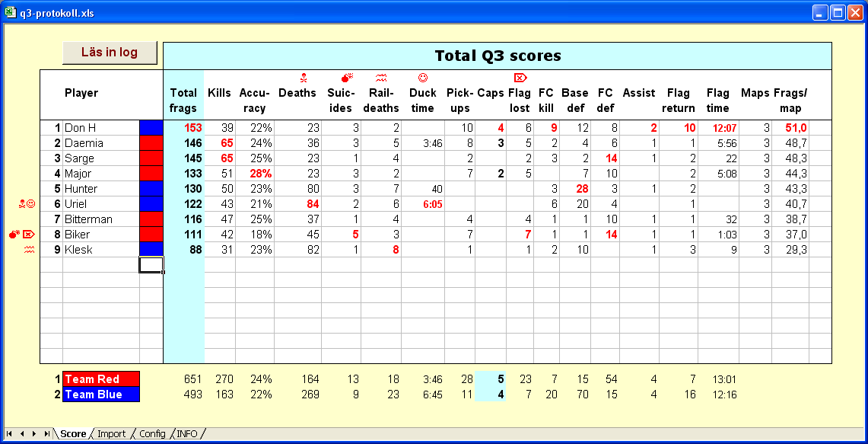Go to the INFO sheet tab
Screen dimensions: 868x444
pos(187,433)
